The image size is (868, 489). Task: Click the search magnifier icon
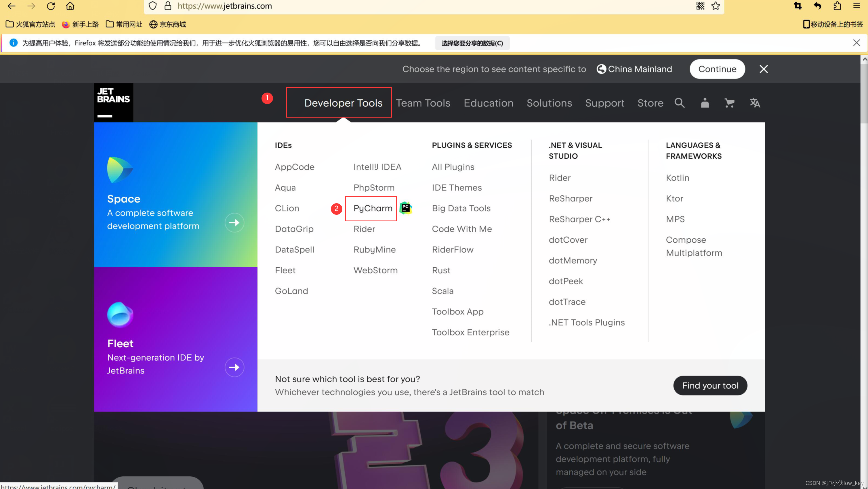(x=680, y=102)
